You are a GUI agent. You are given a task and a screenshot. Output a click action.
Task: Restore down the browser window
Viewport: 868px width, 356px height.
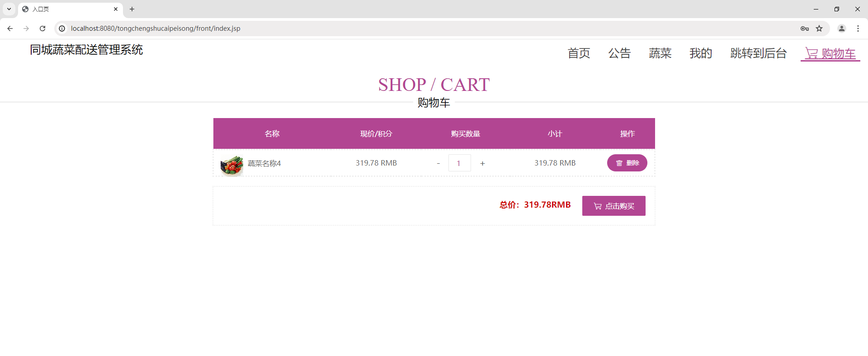tap(837, 9)
